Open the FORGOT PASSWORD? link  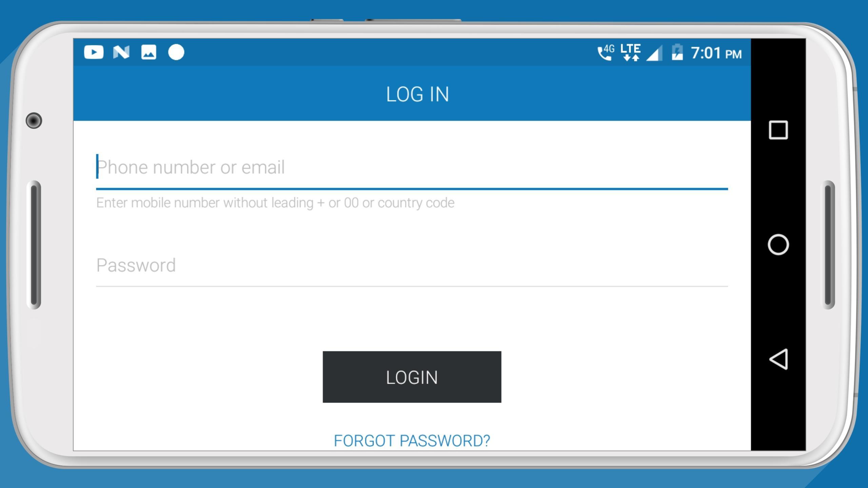412,441
